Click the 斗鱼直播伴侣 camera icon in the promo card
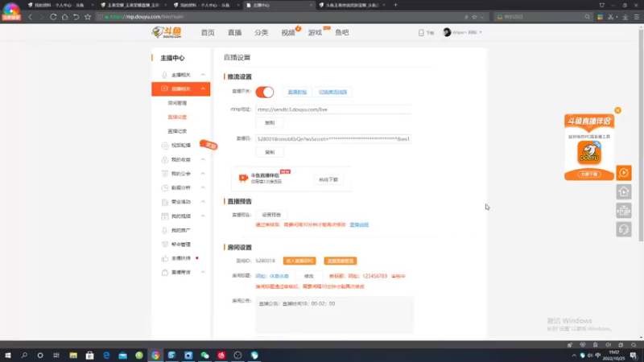The image size is (644, 362). tap(243, 178)
